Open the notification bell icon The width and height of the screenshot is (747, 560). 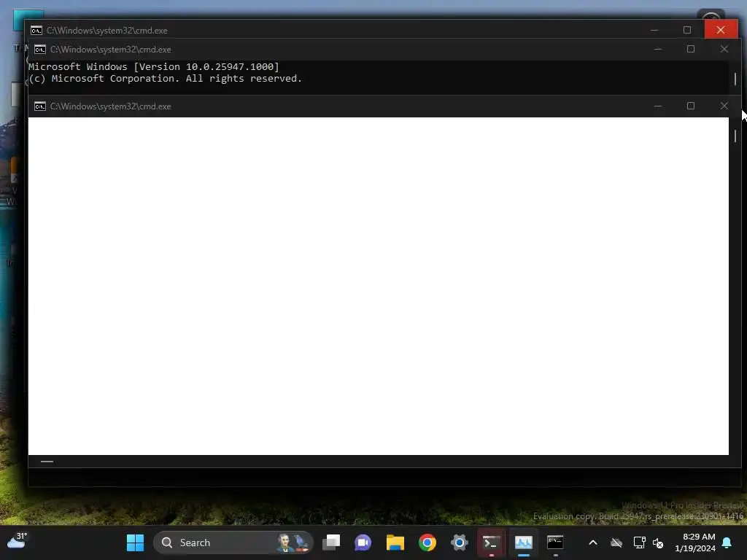(x=727, y=542)
